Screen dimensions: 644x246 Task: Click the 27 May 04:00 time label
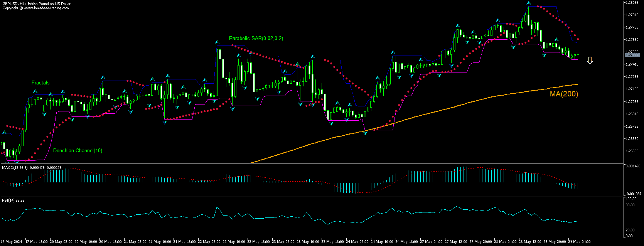pyautogui.click(x=432, y=242)
